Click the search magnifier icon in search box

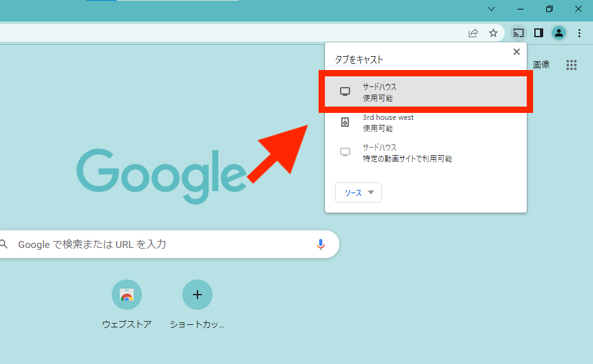click(x=4, y=244)
